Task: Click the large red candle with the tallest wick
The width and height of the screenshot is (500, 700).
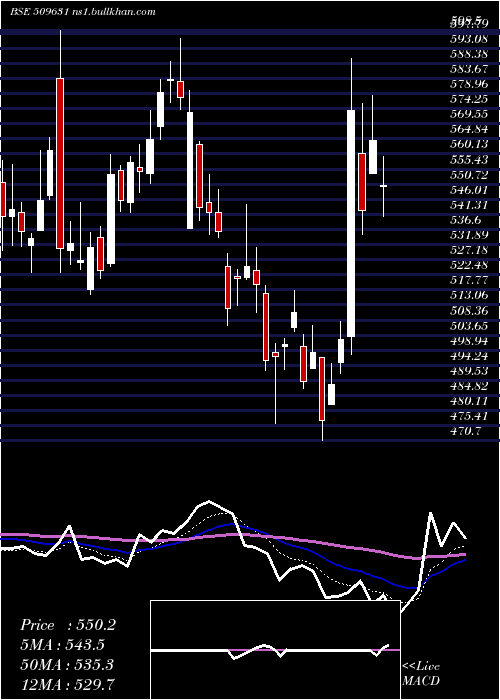Action: (x=60, y=163)
